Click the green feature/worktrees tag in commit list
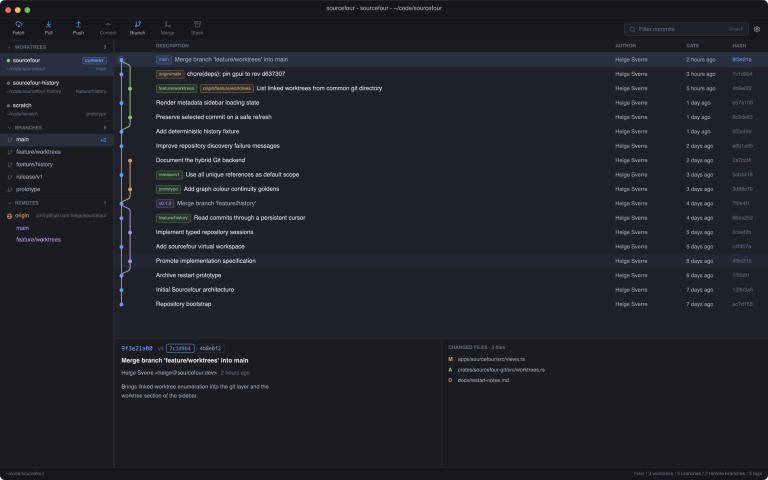 click(176, 89)
